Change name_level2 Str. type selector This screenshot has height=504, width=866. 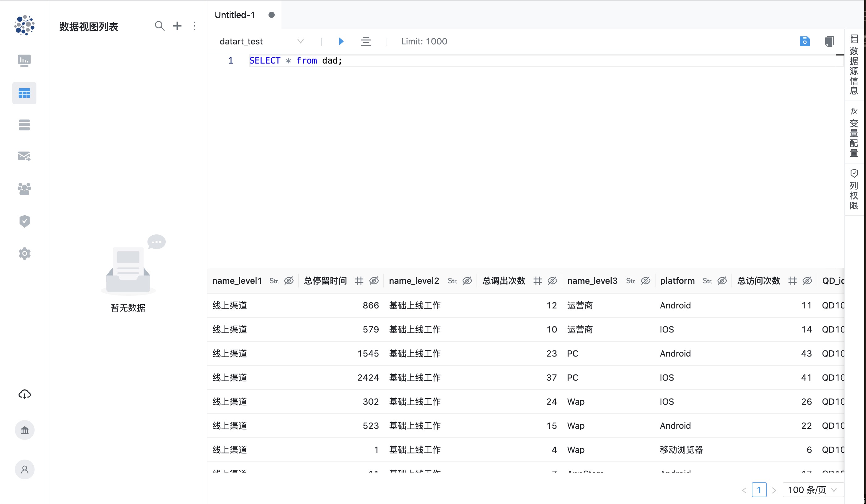click(x=452, y=281)
